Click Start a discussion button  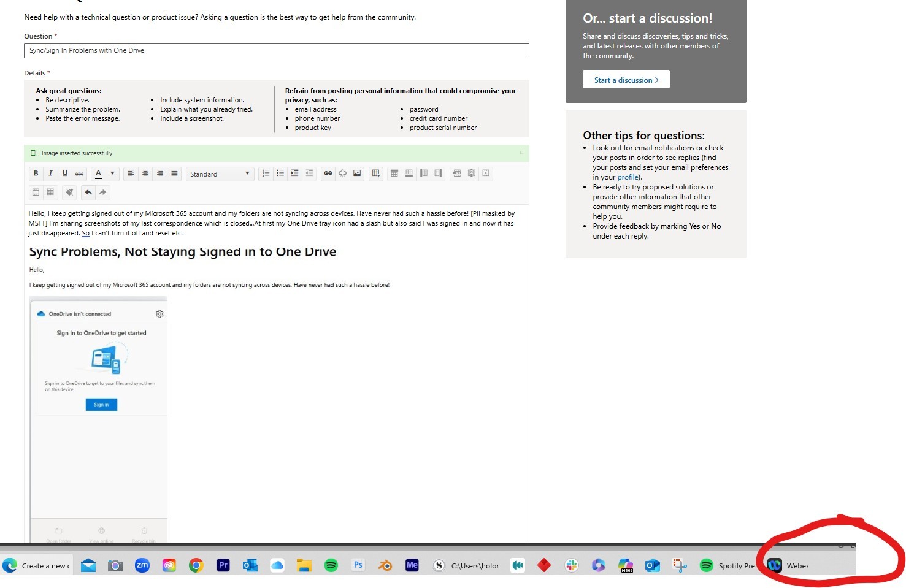(626, 80)
